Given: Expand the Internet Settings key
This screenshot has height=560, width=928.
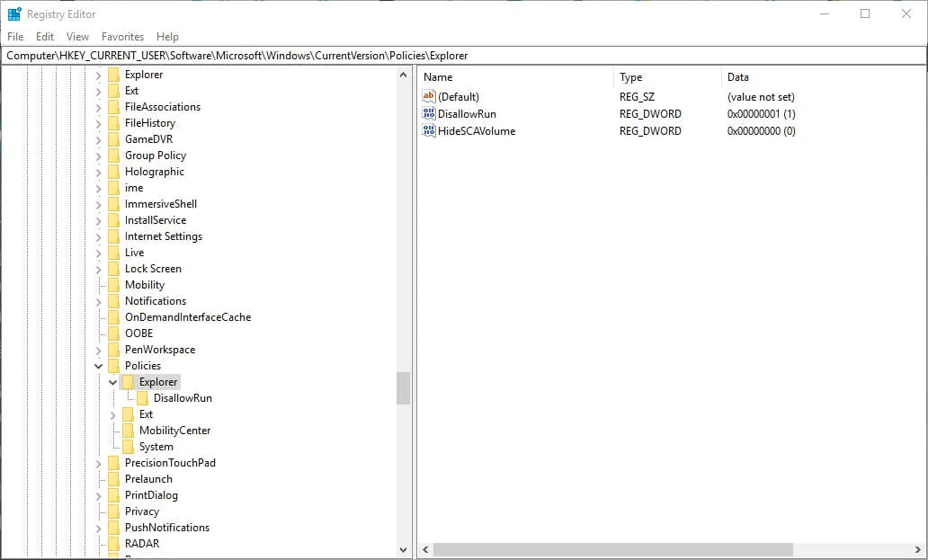Looking at the screenshot, I should click(98, 236).
